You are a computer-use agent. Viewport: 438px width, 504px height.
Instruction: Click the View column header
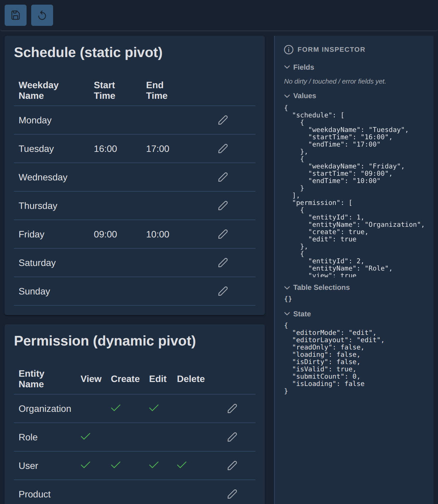click(91, 379)
